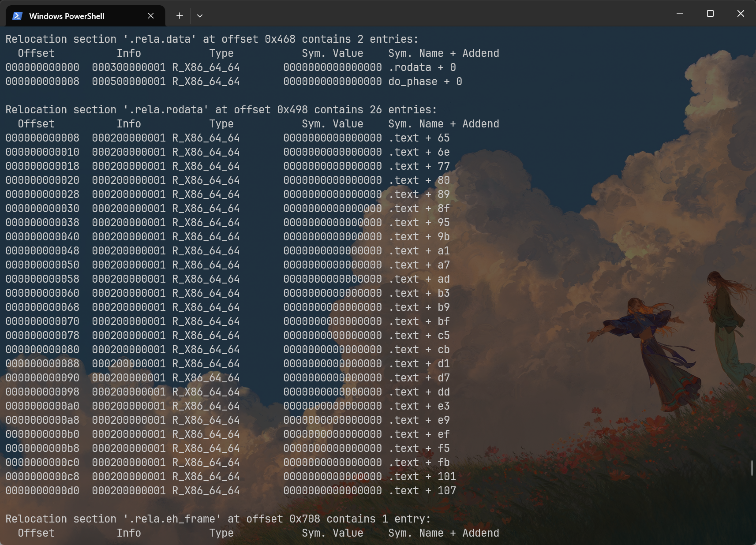This screenshot has height=545, width=756.
Task: Close the Windows PowerShell tab
Action: [x=151, y=16]
